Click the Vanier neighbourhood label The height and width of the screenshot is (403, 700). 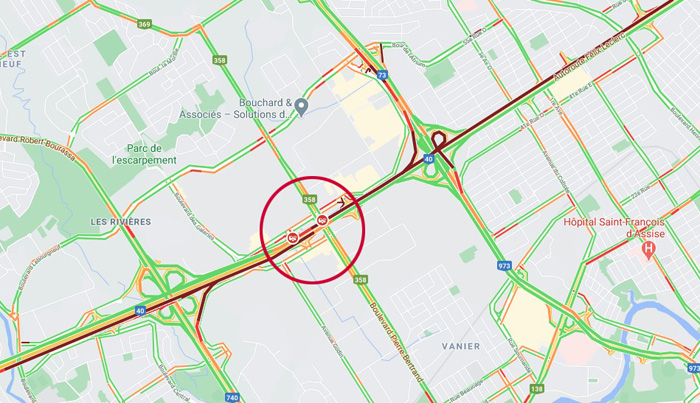coord(461,346)
